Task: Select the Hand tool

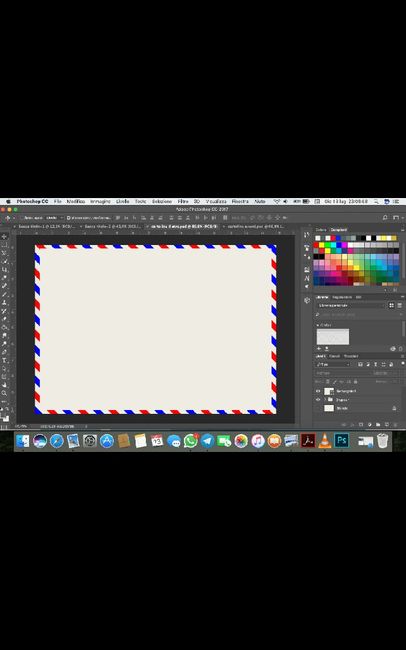Action: pos(4,384)
